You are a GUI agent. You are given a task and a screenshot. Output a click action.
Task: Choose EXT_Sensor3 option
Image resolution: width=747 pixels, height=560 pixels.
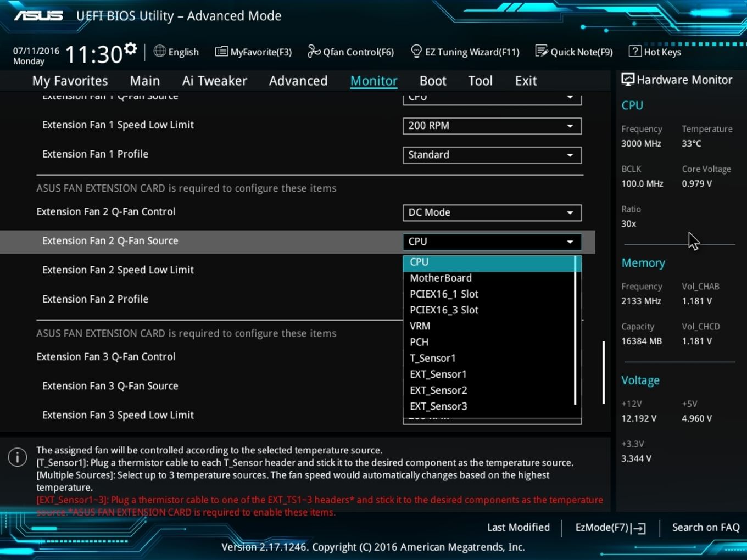coord(489,406)
